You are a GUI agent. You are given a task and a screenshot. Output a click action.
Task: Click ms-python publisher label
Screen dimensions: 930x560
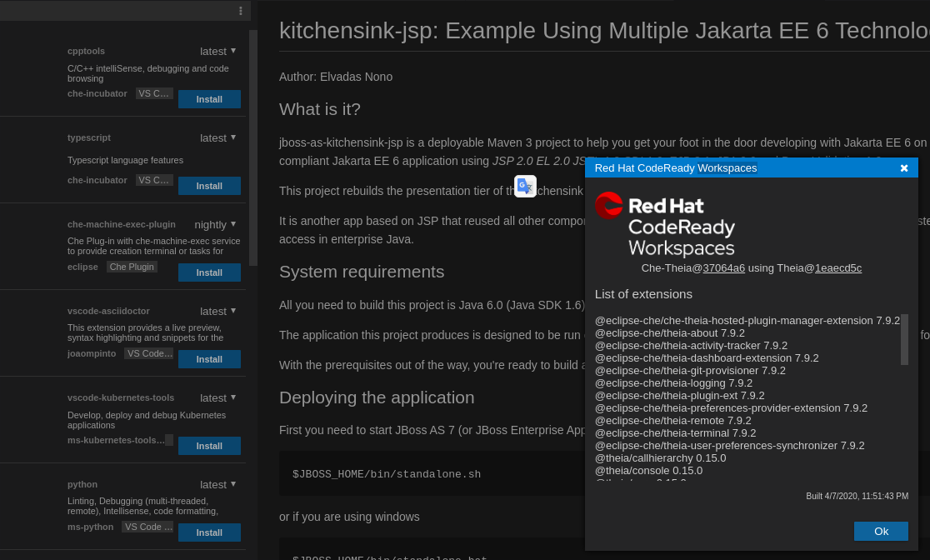(x=90, y=527)
